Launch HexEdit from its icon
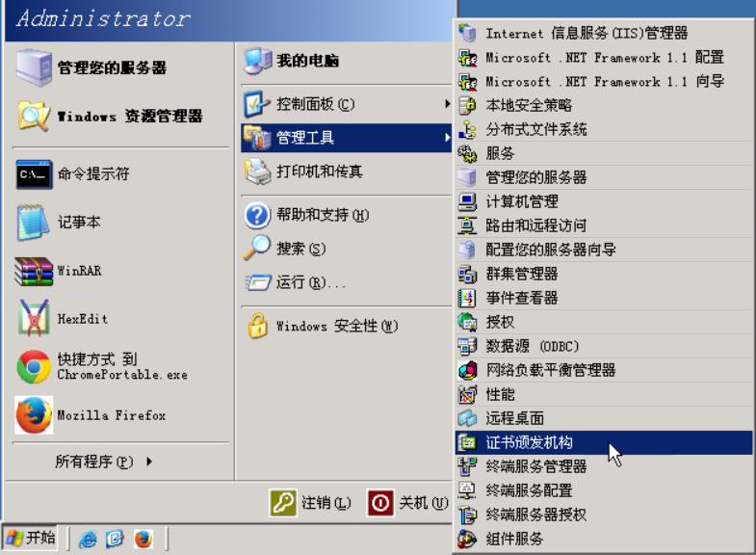This screenshot has width=756, height=555. tap(34, 318)
